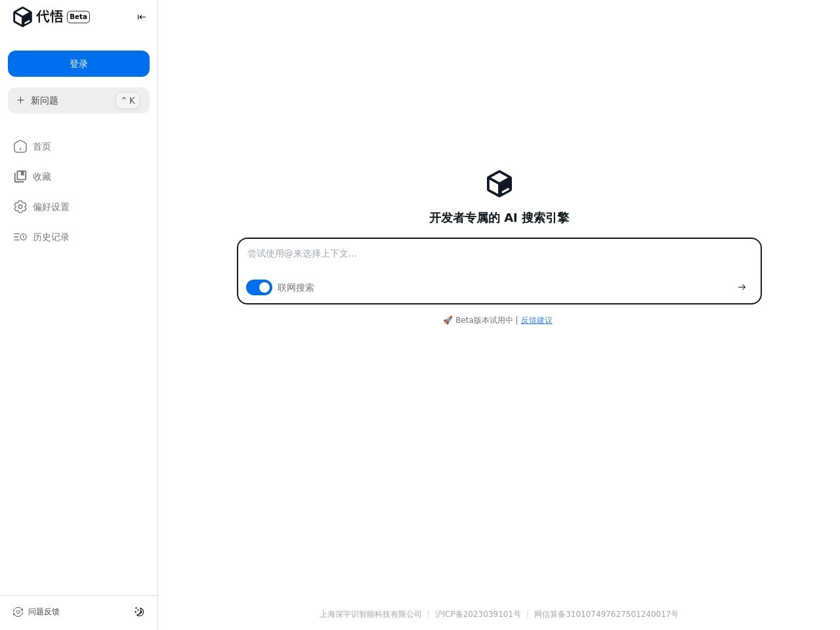Image resolution: width=840 pixels, height=630 pixels.
Task: Start a 新问题 new question
Action: [x=44, y=100]
